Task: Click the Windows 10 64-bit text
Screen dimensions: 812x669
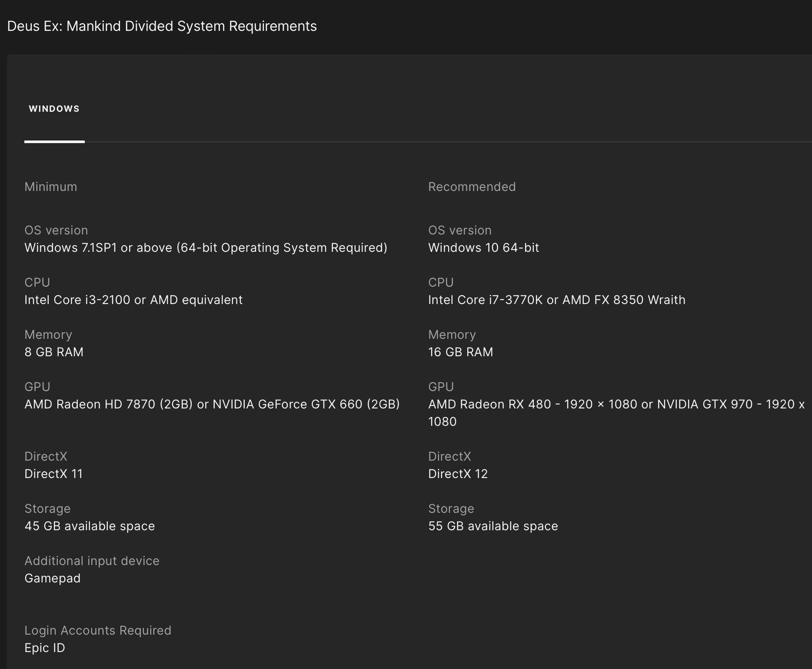Action: click(x=483, y=248)
